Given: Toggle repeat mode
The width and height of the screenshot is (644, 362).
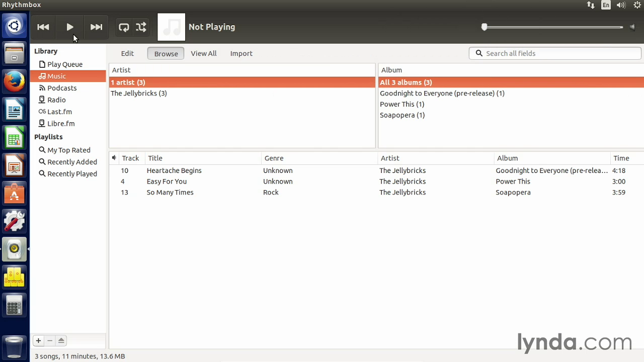Looking at the screenshot, I should (x=124, y=27).
